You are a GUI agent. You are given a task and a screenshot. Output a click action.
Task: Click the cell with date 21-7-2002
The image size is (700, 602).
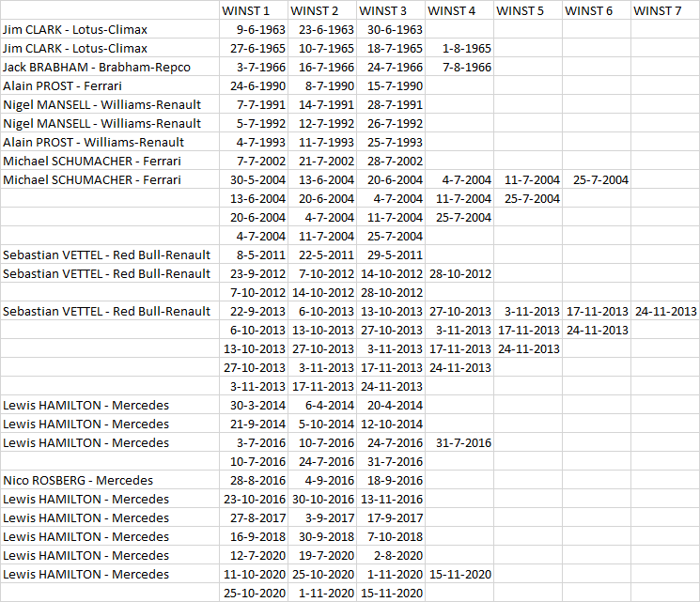click(x=322, y=161)
